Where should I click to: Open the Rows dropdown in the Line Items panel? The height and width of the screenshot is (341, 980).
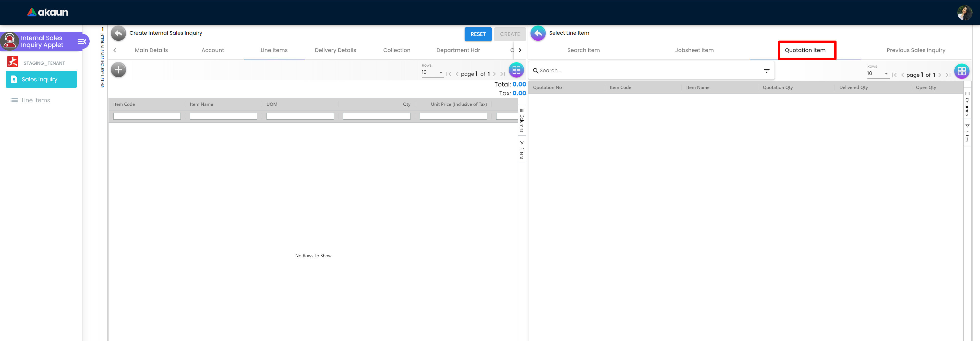pos(432,73)
